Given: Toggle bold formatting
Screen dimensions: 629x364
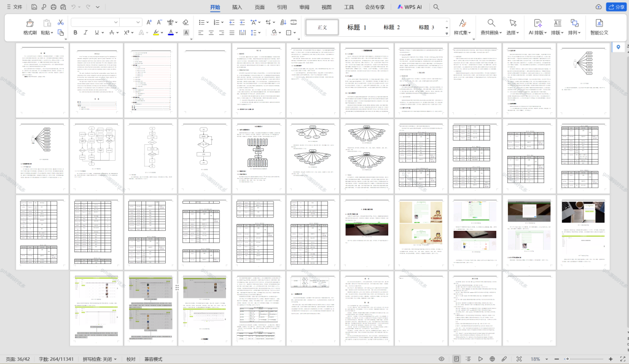Looking at the screenshot, I should [x=75, y=33].
